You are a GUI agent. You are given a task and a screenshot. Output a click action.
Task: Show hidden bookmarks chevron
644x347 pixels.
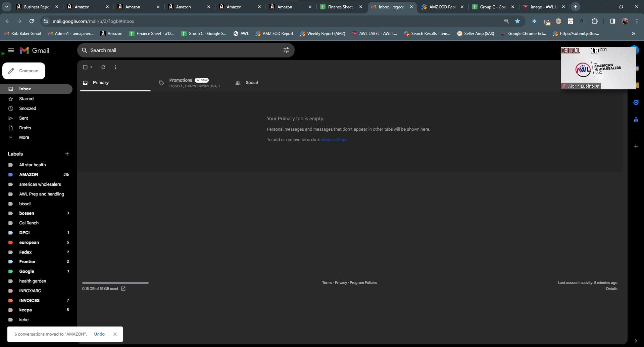[634, 34]
